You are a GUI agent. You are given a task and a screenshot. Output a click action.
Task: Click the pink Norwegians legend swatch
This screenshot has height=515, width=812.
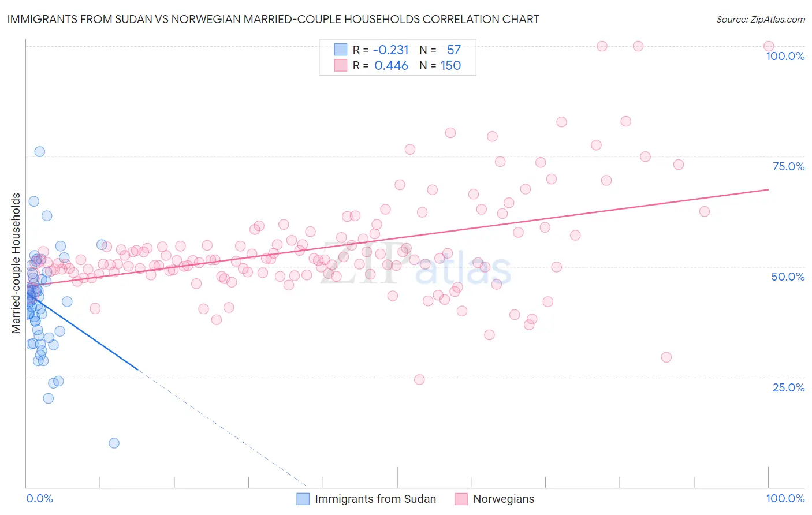[x=461, y=499]
